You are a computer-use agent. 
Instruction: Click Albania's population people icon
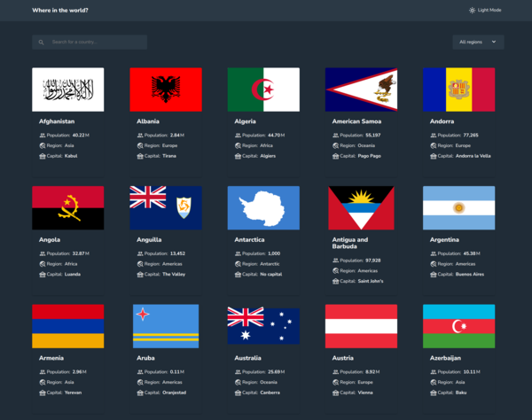(140, 136)
